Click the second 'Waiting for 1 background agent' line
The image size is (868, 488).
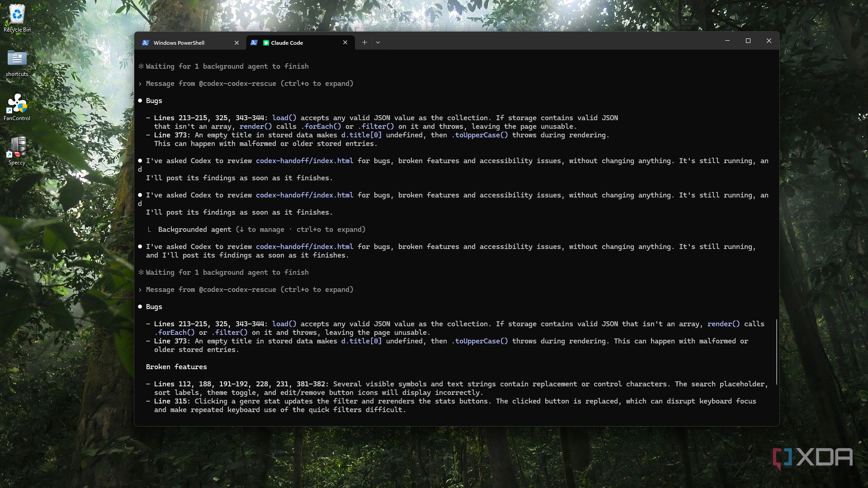pyautogui.click(x=223, y=272)
